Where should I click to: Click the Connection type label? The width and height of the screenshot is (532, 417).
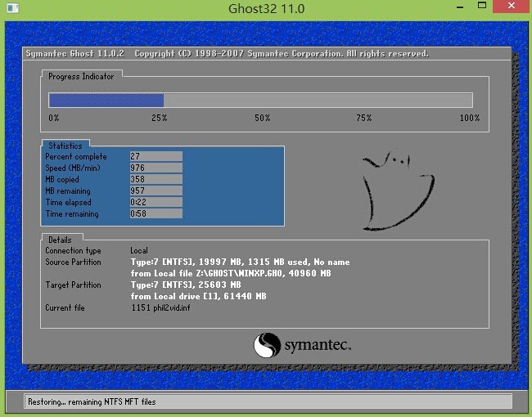[x=74, y=251]
